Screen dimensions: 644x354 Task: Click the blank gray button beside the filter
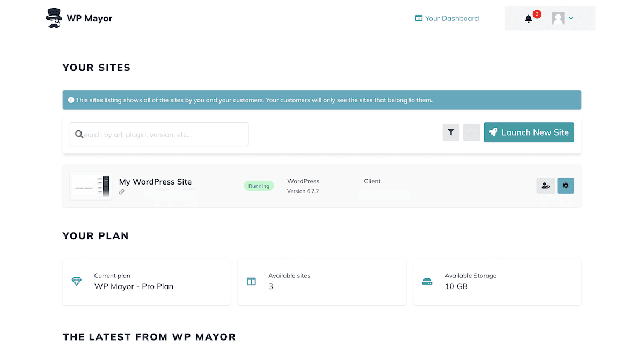(471, 132)
